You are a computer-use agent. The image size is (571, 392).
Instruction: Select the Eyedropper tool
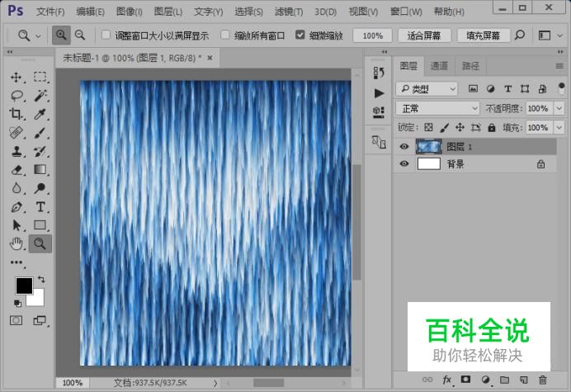(x=40, y=114)
